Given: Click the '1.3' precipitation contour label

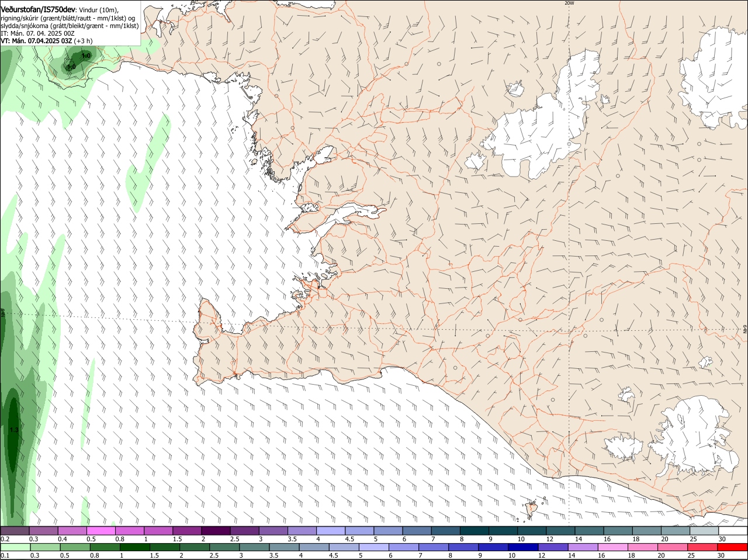Looking at the screenshot, I should pyautogui.click(x=14, y=430).
